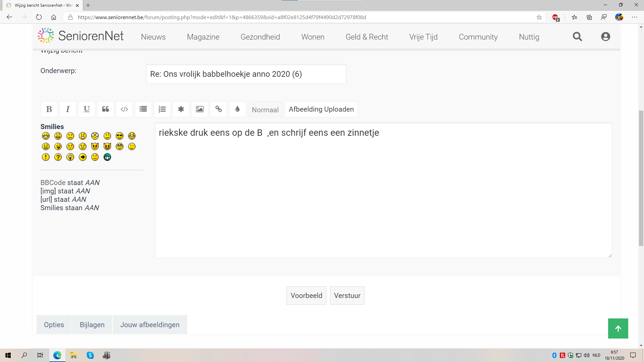Click in the Onderwerp subject field
The image size is (644, 362).
click(x=246, y=74)
